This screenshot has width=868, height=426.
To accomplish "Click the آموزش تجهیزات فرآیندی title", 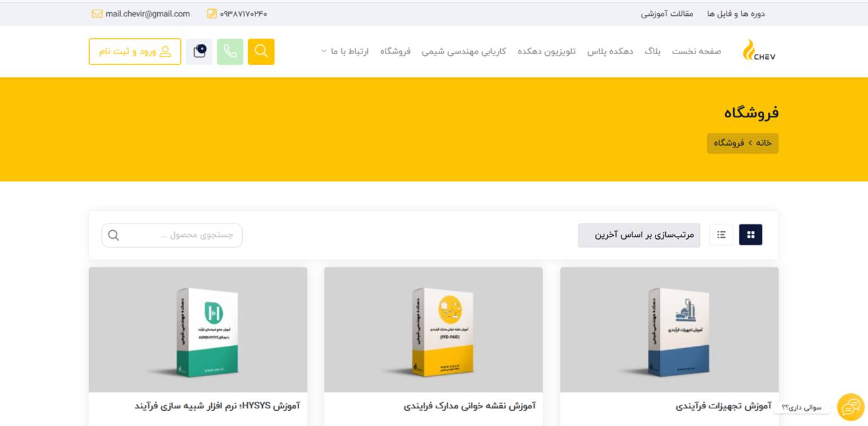I will point(724,406).
